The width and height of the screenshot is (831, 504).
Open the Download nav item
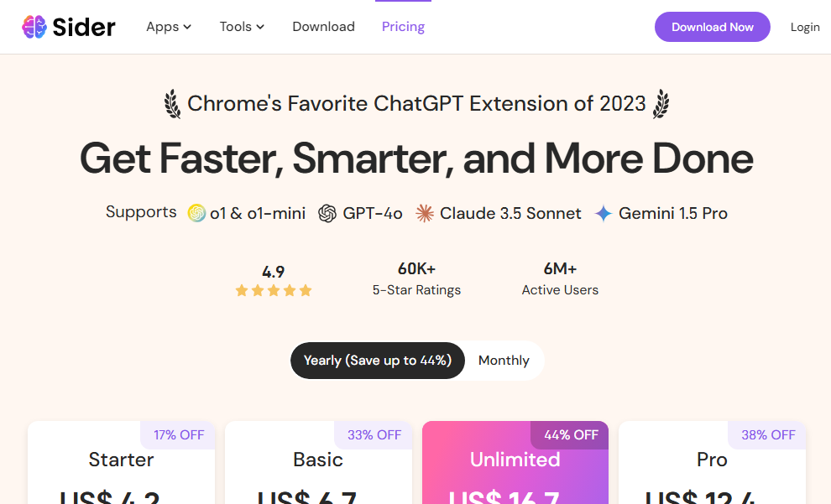click(x=323, y=27)
